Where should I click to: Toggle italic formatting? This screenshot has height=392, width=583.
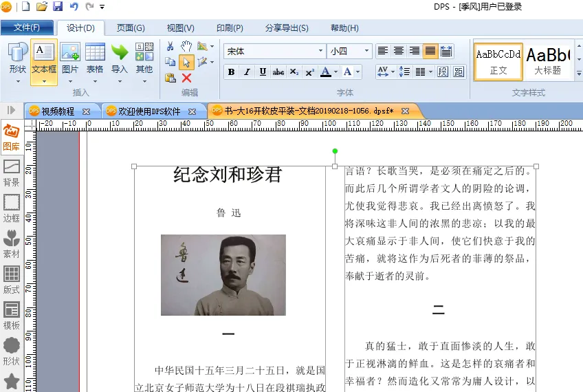point(247,72)
